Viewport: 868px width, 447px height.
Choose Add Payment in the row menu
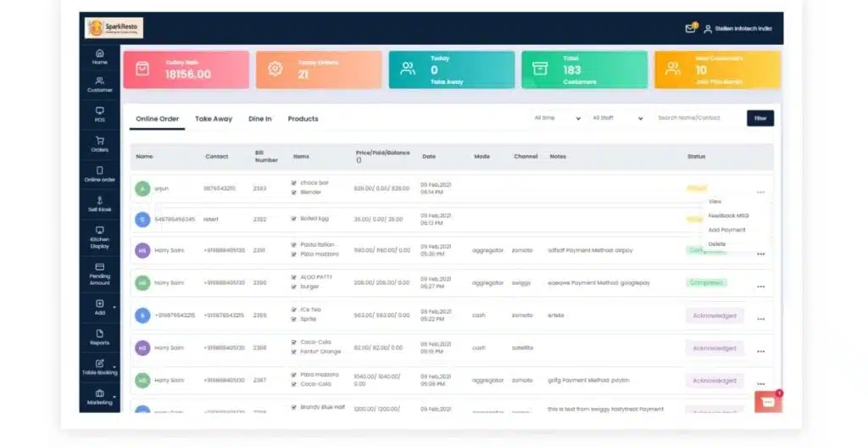pyautogui.click(x=726, y=230)
